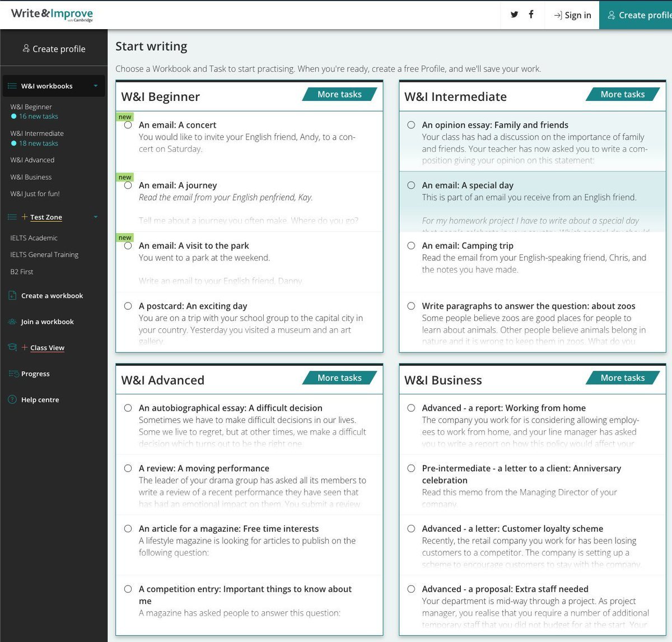Click the Class View graduation icon

pyautogui.click(x=12, y=347)
